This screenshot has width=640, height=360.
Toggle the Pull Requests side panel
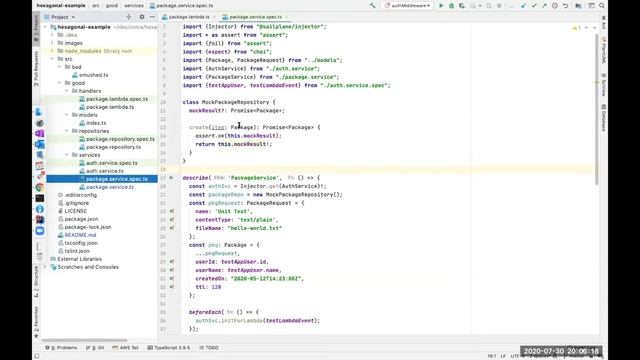[36, 69]
